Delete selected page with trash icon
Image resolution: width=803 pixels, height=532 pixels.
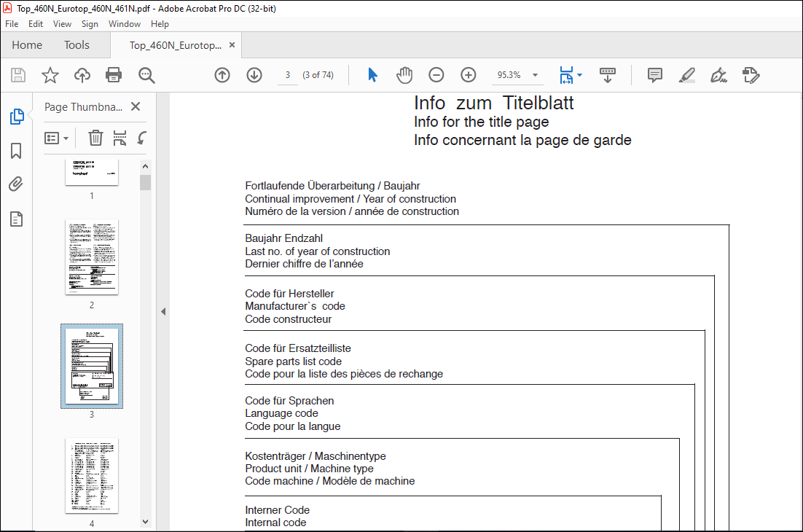tap(95, 138)
